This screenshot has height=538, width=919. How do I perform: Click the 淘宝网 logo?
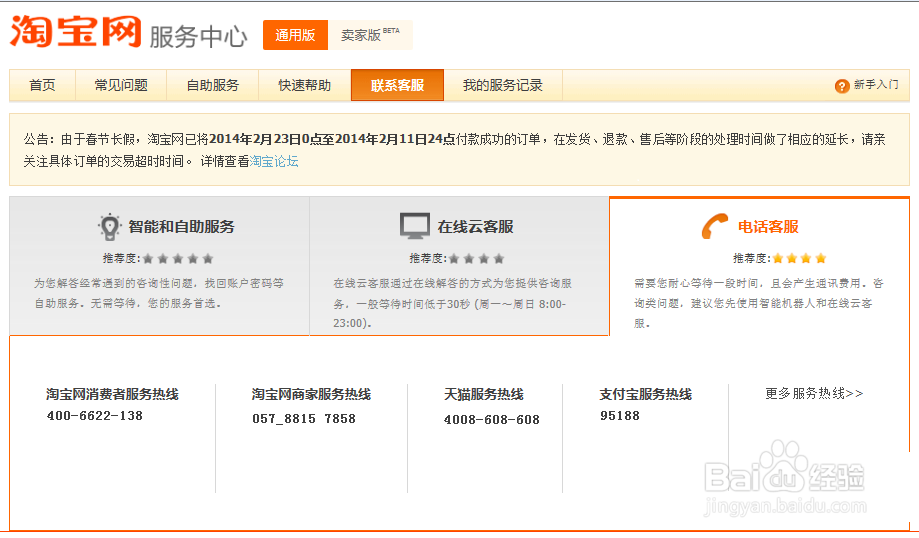[x=76, y=32]
